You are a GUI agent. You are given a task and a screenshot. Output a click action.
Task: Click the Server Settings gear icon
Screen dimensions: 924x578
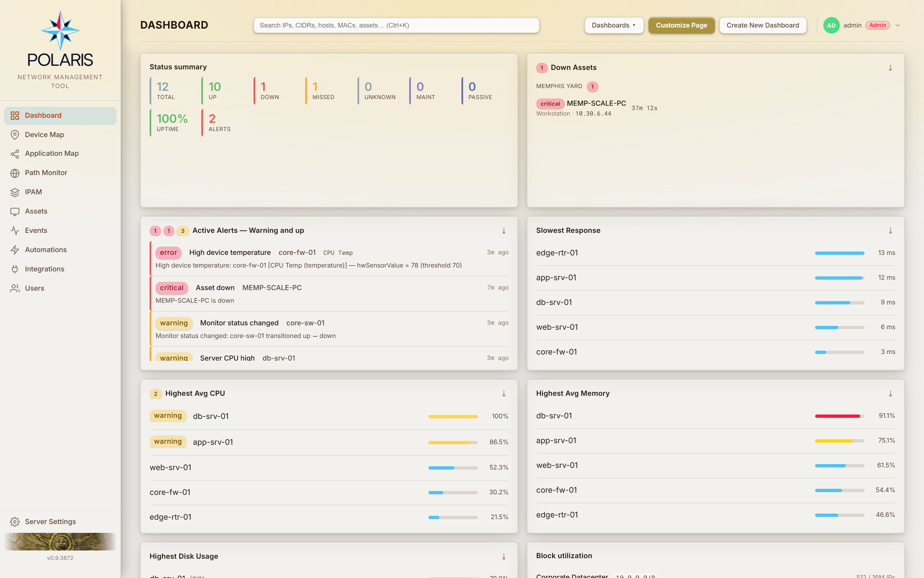click(15, 521)
